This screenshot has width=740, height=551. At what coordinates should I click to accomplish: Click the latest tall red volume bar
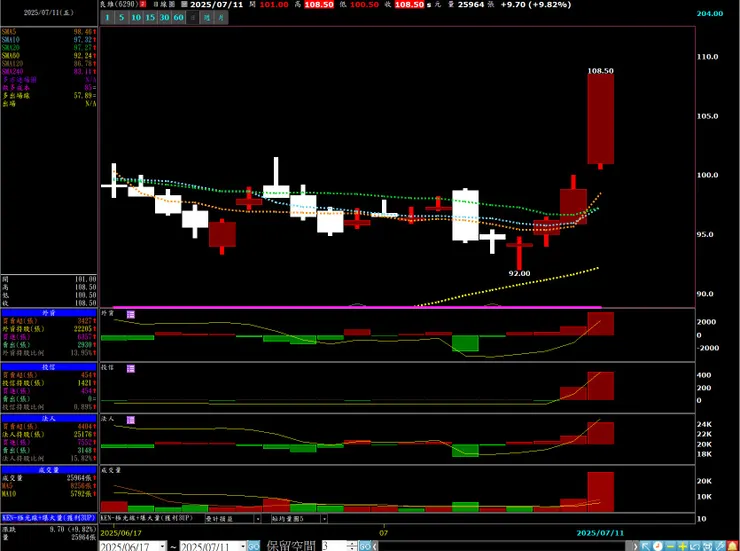600,492
